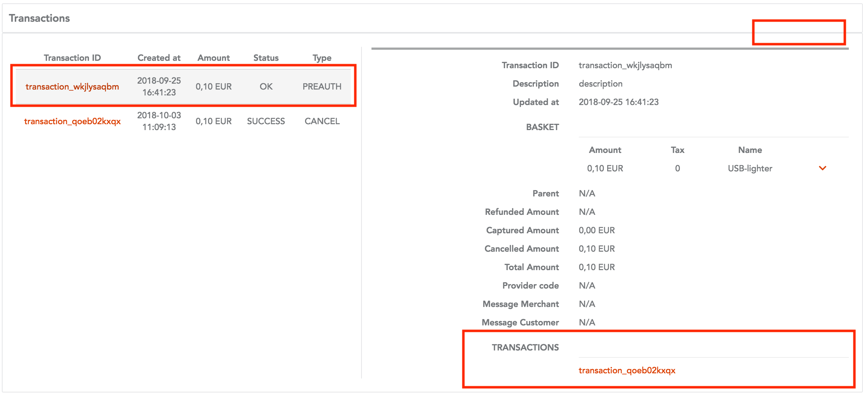Click the Message Merchant field label
This screenshot has width=868, height=398.
tap(521, 304)
